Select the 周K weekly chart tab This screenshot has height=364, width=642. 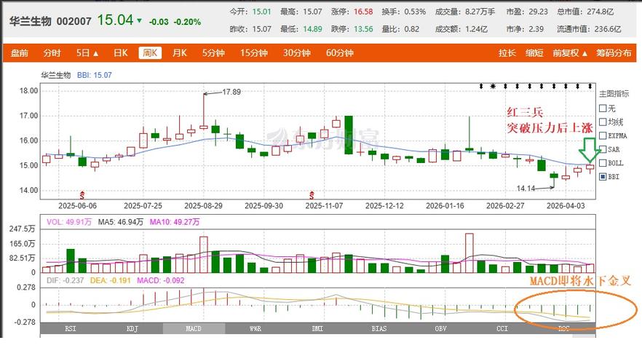(x=150, y=53)
